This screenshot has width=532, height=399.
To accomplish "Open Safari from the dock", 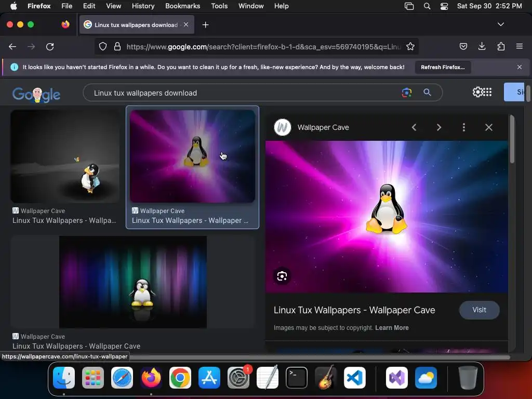I will tap(122, 378).
